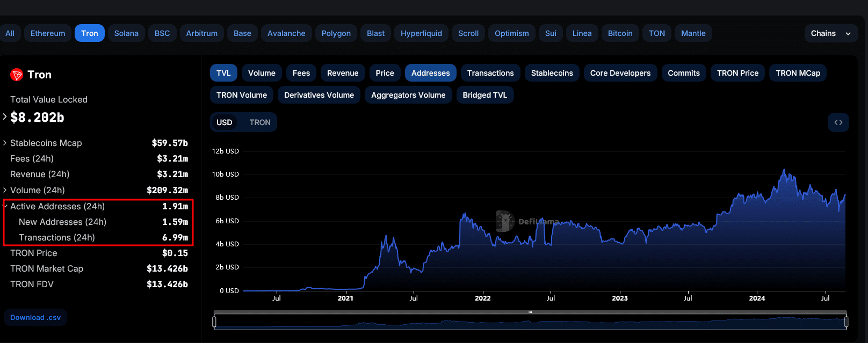This screenshot has width=868, height=343.
Task: Toggle TRON MCap chart metric
Action: click(x=798, y=73)
